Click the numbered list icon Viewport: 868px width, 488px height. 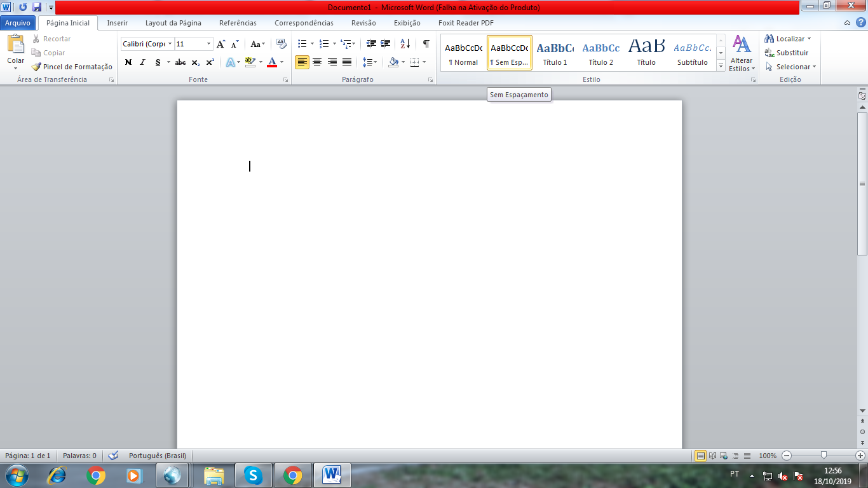(324, 44)
